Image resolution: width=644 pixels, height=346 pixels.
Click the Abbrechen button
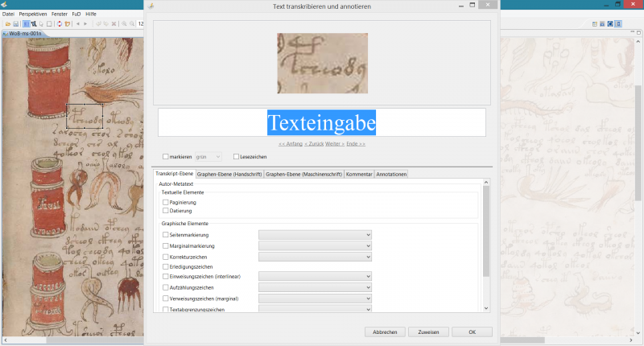[x=385, y=332]
